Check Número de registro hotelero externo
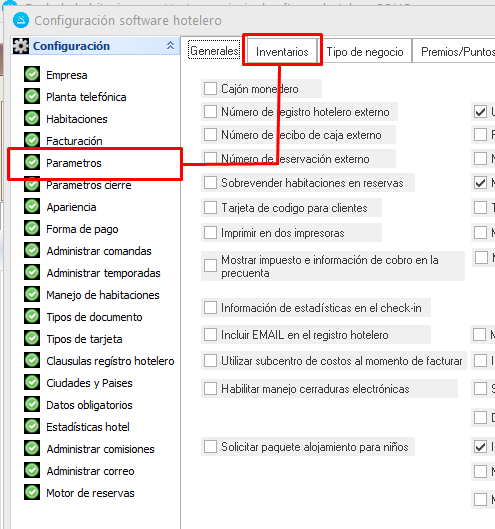This screenshot has height=529, width=495. pos(210,111)
